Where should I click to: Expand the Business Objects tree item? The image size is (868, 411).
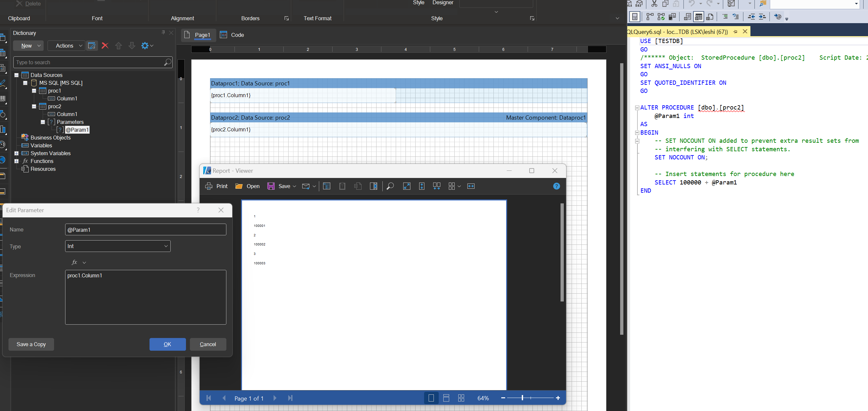point(17,137)
